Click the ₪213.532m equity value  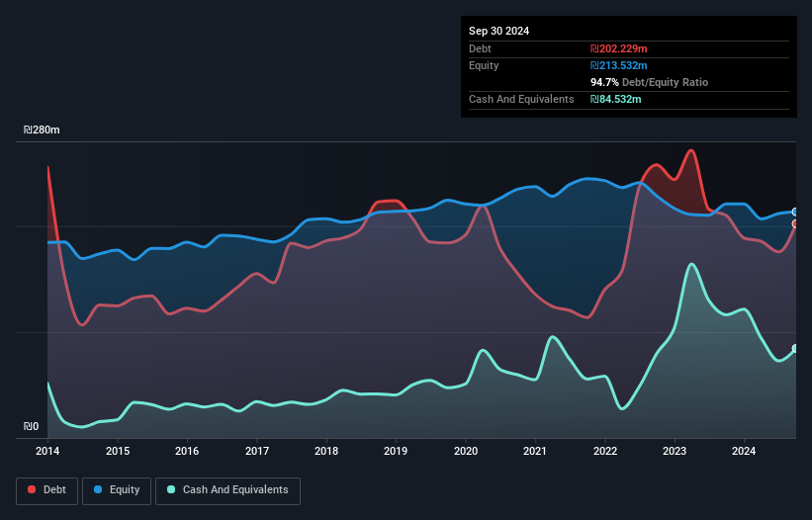point(619,65)
